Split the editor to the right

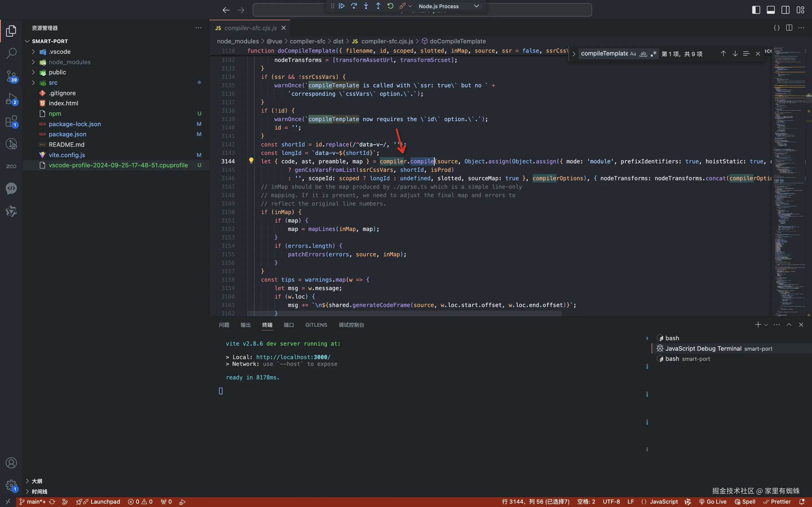(x=789, y=28)
